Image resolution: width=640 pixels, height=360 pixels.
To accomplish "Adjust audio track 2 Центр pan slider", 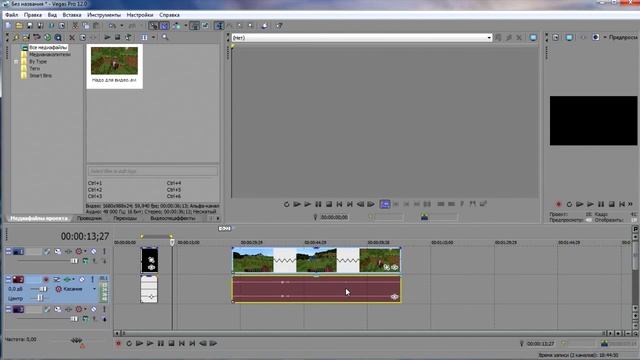I will coord(40,298).
